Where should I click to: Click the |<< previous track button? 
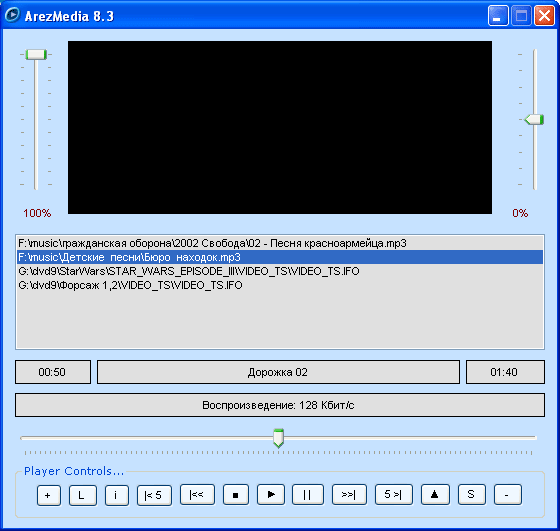tap(198, 495)
